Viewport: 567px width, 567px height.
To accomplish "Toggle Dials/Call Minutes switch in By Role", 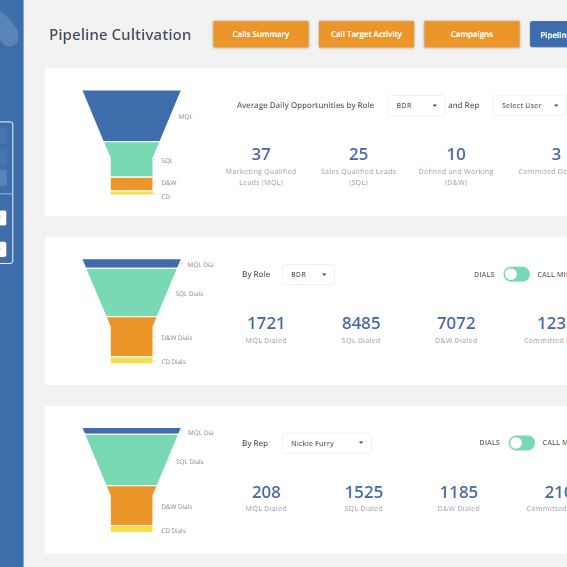I will tap(516, 274).
